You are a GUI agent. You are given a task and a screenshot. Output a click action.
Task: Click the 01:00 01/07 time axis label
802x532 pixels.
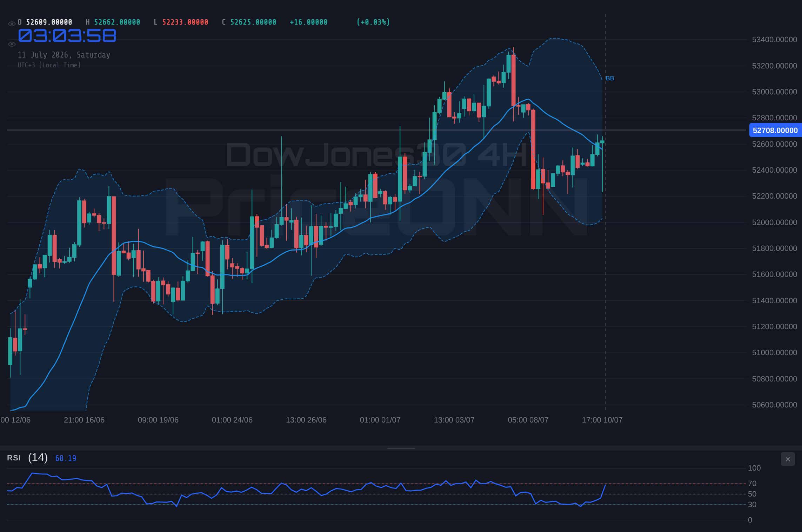(380, 420)
